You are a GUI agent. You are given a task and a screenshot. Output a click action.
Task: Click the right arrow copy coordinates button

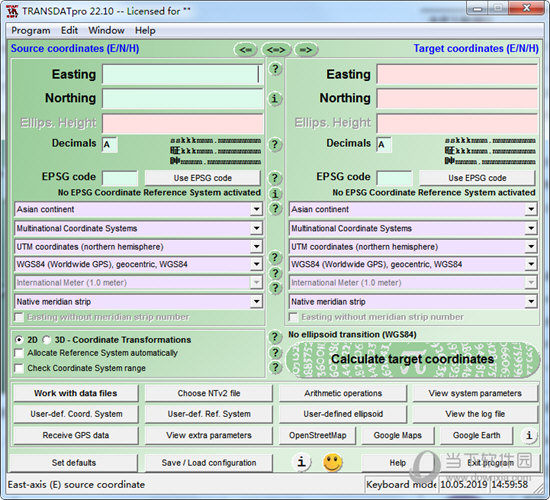306,50
